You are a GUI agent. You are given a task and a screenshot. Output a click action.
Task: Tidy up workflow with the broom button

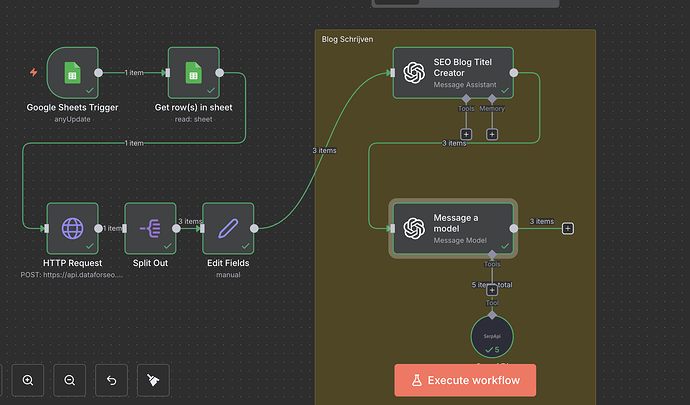[x=152, y=380]
